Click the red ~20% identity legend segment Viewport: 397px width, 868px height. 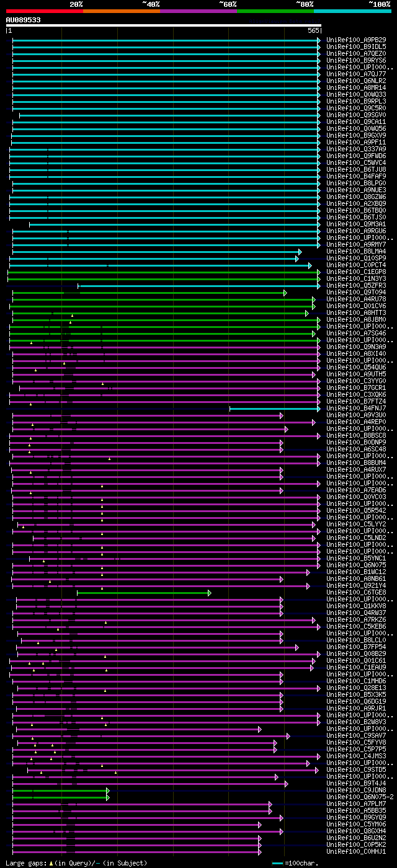tap(45, 11)
